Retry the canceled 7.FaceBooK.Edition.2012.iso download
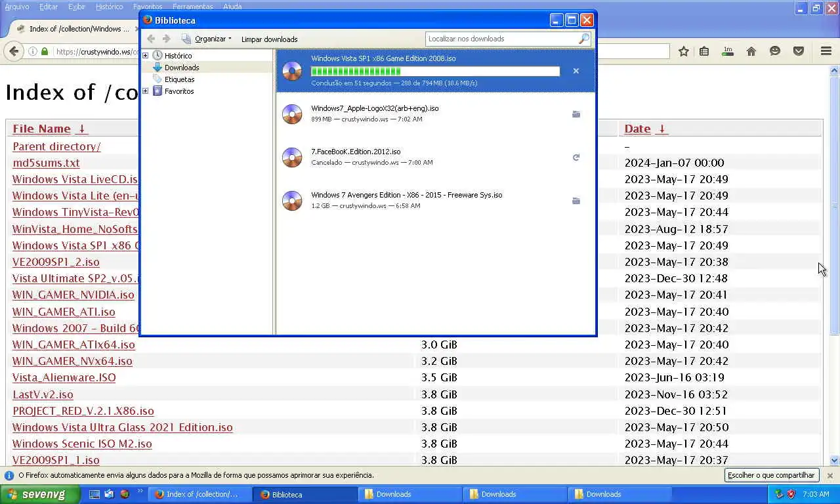 coord(576,157)
